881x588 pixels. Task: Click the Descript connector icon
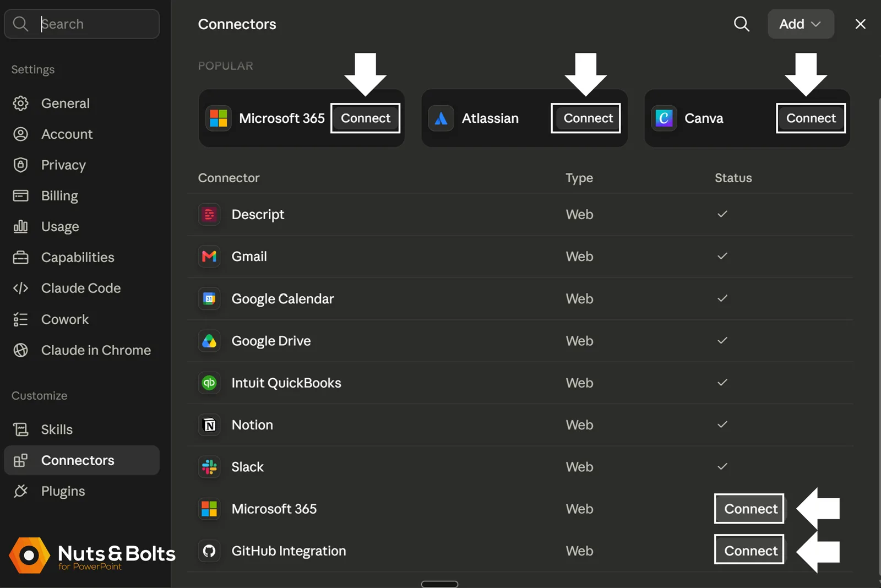(209, 214)
